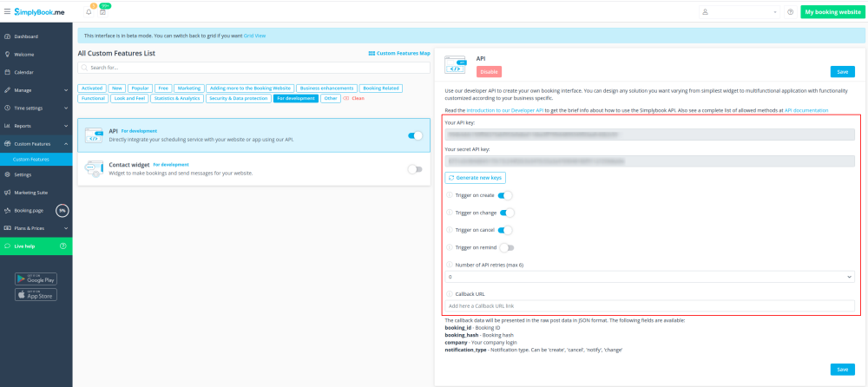
Task: Click the help question mark icon in header
Action: coord(790,12)
